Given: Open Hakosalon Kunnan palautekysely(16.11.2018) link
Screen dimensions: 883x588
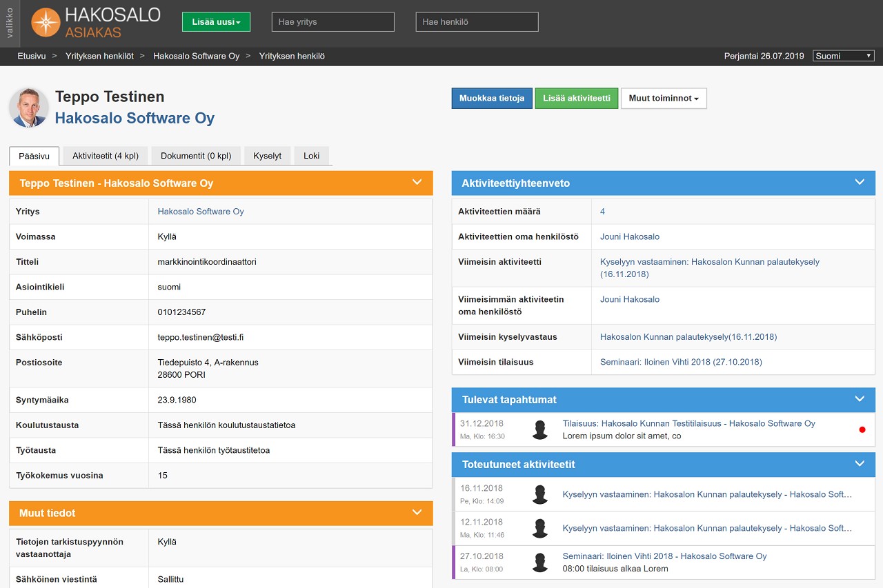Looking at the screenshot, I should pos(688,337).
